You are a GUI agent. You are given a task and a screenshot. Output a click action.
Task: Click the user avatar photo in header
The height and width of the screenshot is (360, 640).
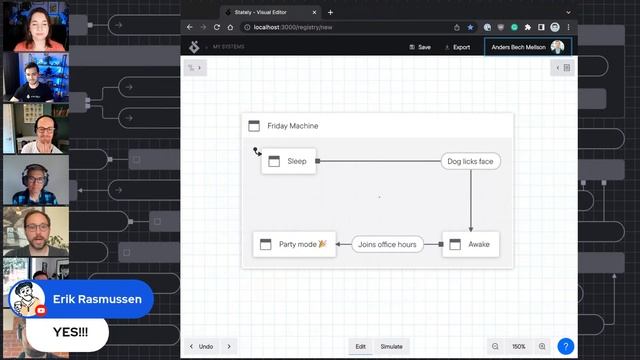click(x=557, y=47)
